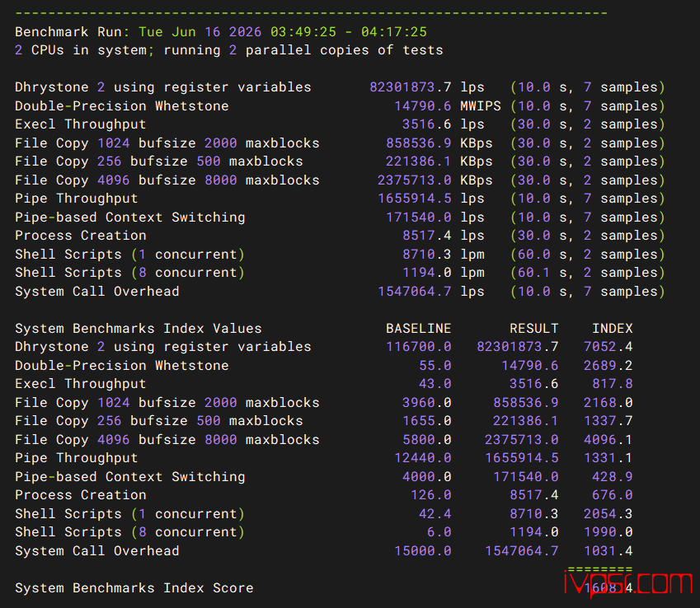Select Process Creation value 8517.4 lps
Image resolution: width=700 pixels, height=608 pixels.
(443, 235)
